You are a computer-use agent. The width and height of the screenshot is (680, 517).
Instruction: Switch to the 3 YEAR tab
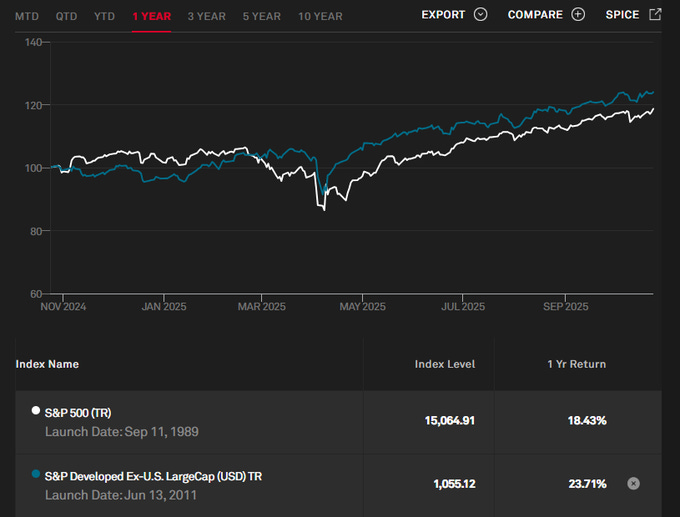[x=207, y=16]
